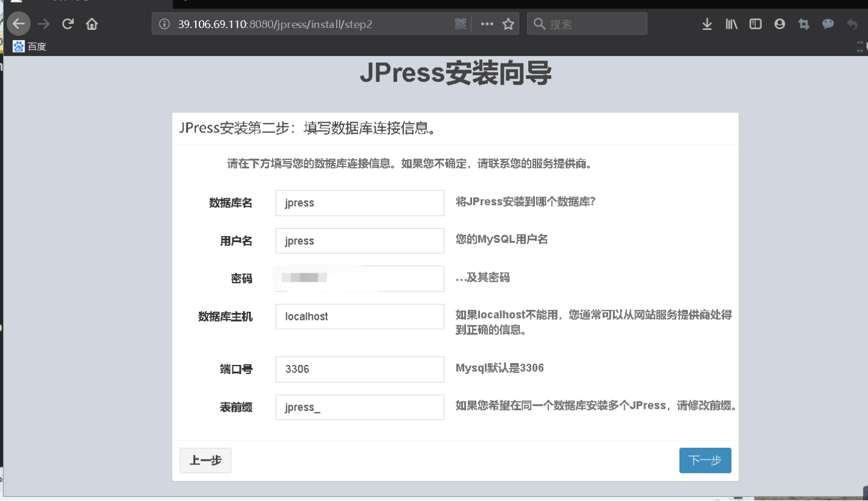868x501 pixels.
Task: Click the instruction line 请在下方填写
Action: click(x=410, y=164)
